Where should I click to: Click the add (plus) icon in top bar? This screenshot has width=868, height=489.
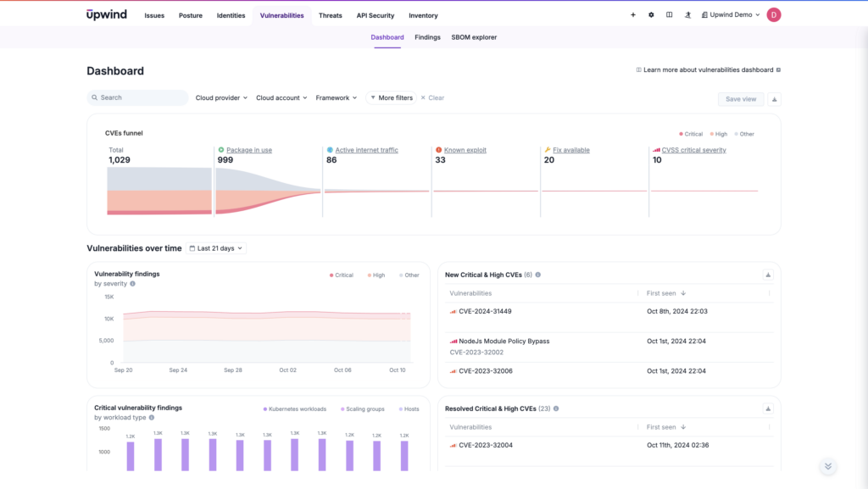[x=632, y=14]
